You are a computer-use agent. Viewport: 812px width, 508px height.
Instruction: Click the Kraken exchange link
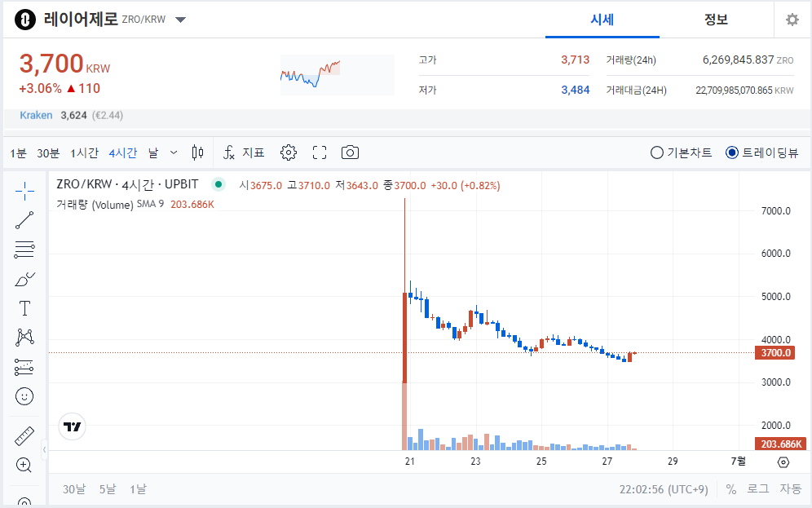pos(36,115)
